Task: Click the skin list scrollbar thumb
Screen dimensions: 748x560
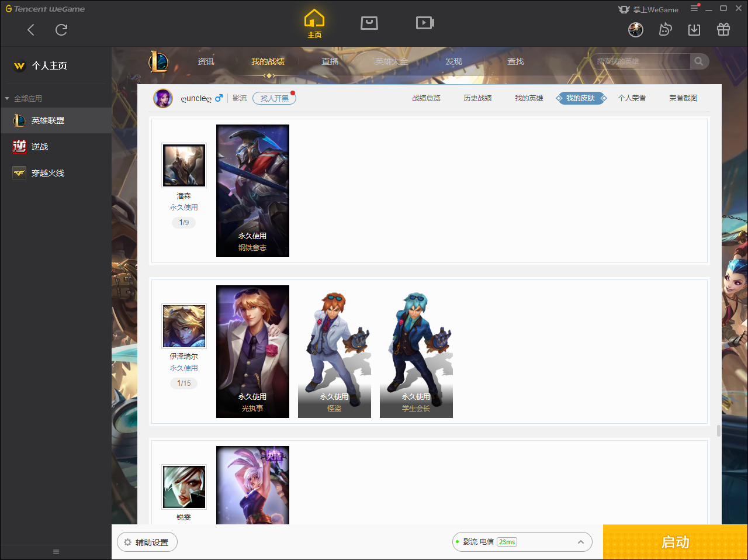Action: pyautogui.click(x=718, y=431)
